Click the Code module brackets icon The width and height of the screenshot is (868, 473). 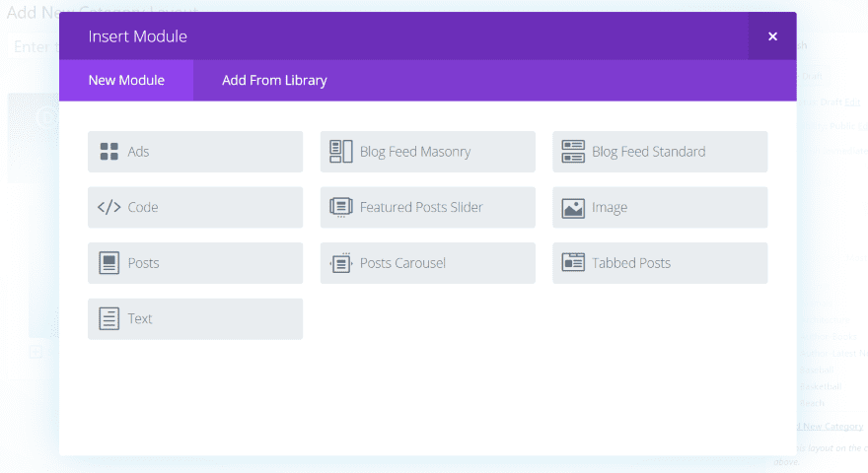(109, 207)
